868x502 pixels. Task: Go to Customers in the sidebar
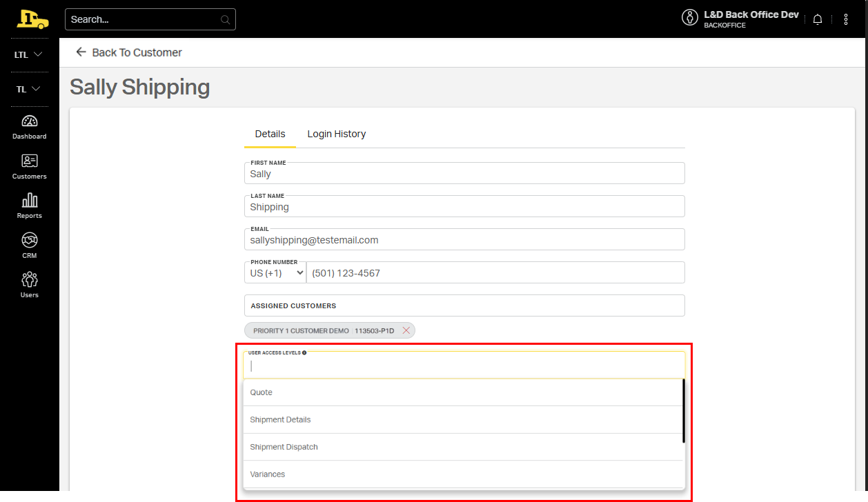point(30,166)
